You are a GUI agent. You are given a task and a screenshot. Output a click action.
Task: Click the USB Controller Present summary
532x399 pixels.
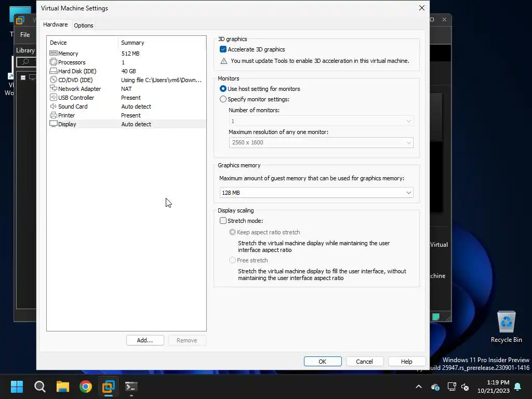click(x=131, y=97)
